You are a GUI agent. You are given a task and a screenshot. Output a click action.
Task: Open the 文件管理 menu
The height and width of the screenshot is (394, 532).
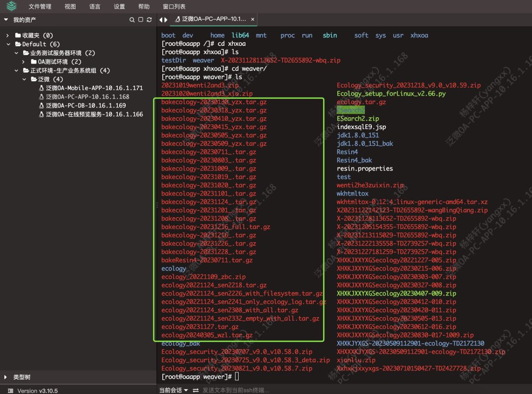pyautogui.click(x=40, y=6)
